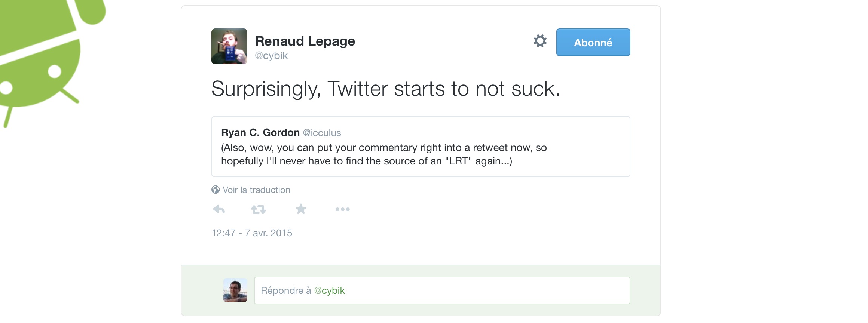Viewport: 868px width, 323px height.
Task: Favorite the tweet with the star icon
Action: (300, 209)
